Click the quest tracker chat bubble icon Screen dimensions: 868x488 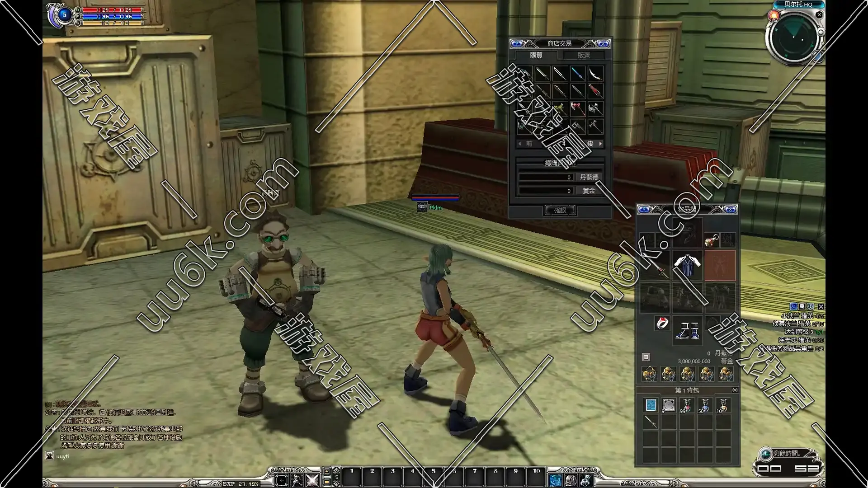(x=802, y=307)
